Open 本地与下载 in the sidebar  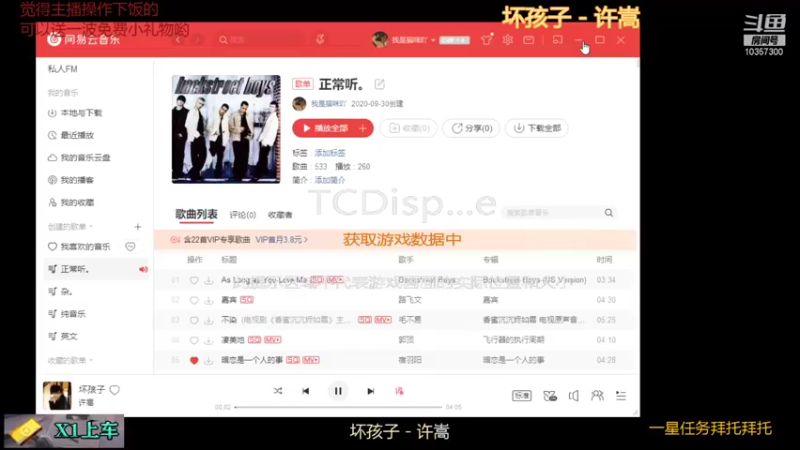tap(75, 113)
